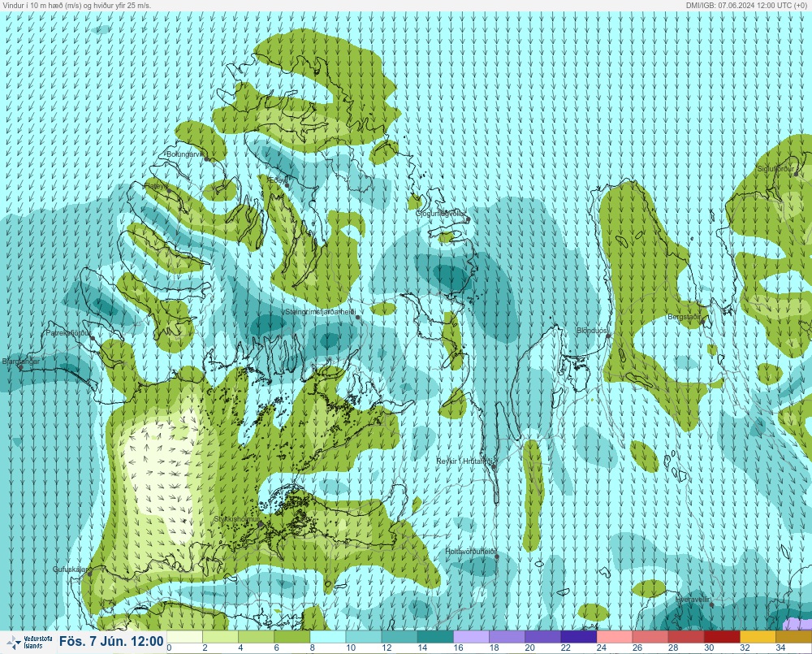The image size is (812, 654).
Task: Click the legend value 16
Action: pos(458,648)
